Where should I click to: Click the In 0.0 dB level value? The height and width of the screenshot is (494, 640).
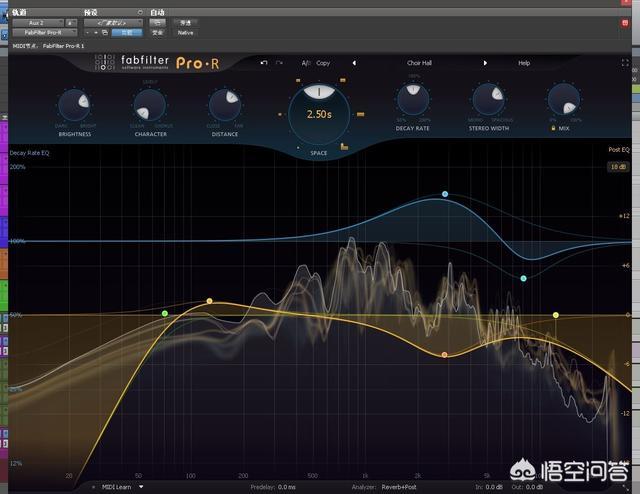[x=494, y=487]
